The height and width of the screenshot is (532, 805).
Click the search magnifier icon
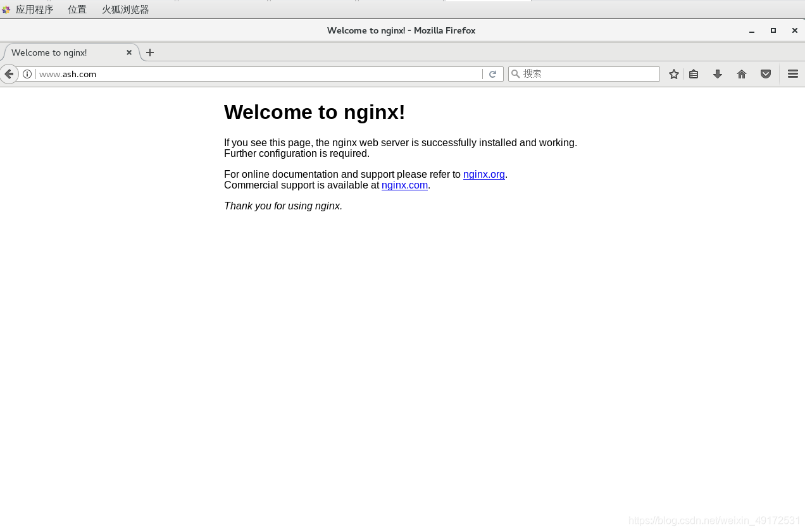[516, 74]
